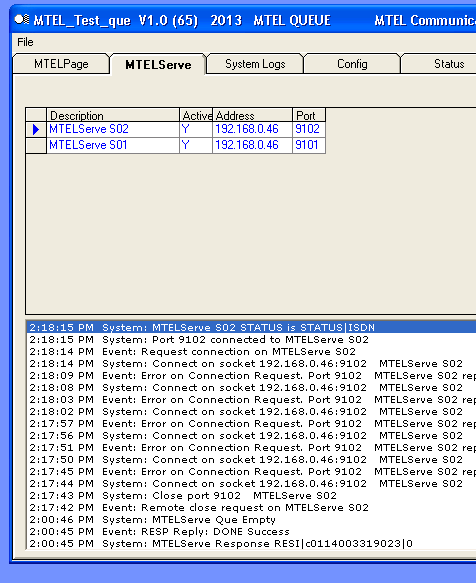Select the MTELServe tab

158,64
